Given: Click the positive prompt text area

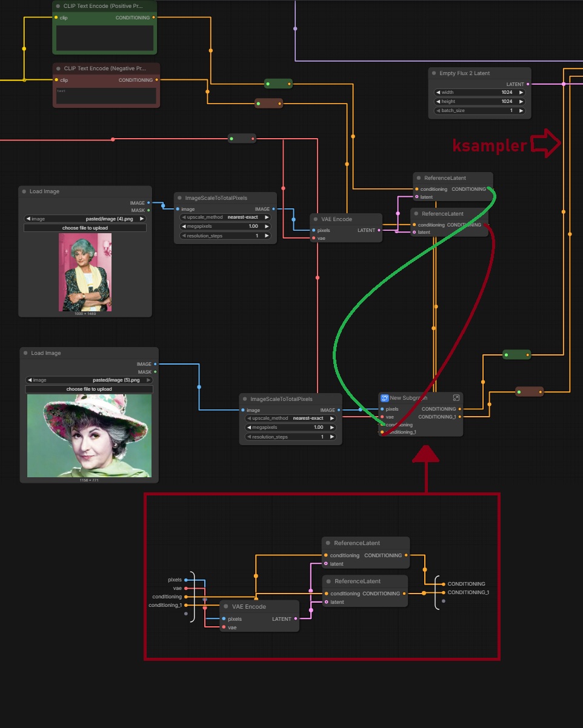Looking at the screenshot, I should 106,38.
